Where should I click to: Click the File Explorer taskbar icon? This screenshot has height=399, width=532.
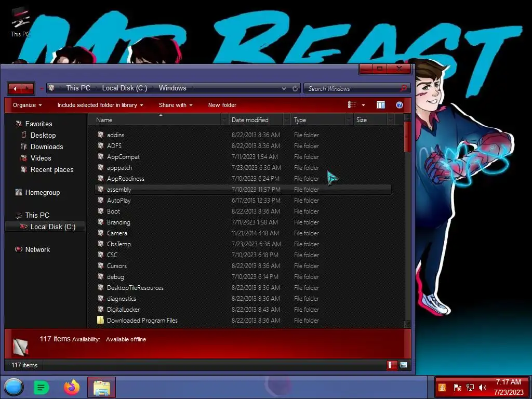pos(101,387)
